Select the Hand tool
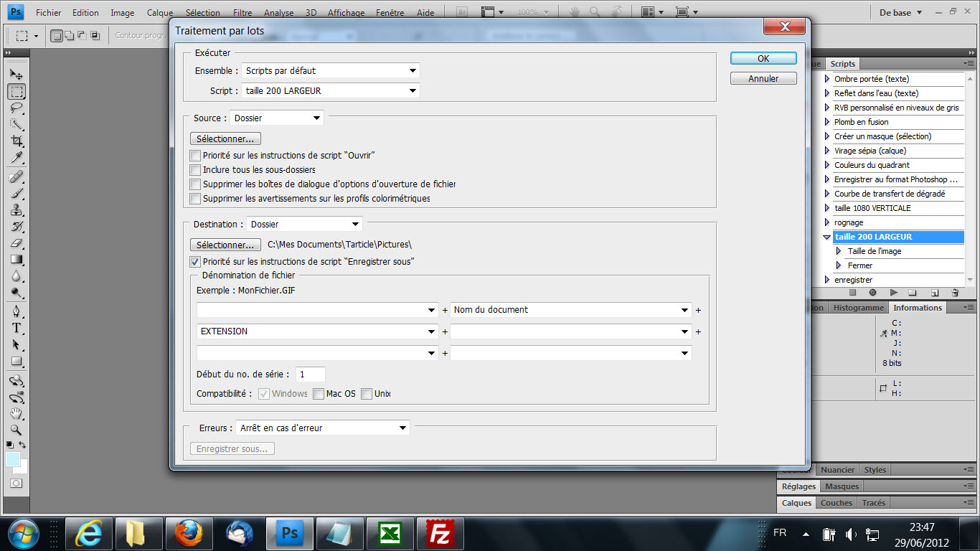This screenshot has width=980, height=551. [x=17, y=414]
